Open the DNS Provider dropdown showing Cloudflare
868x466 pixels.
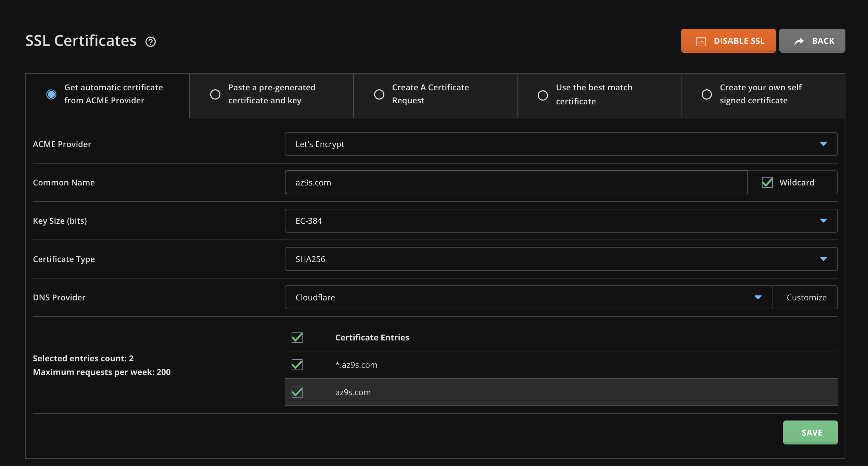[528, 297]
